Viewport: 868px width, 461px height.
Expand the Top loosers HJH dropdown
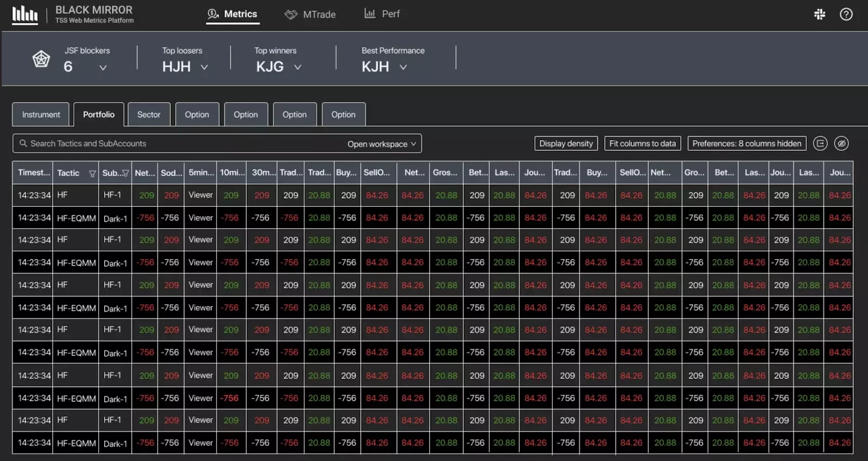pos(204,67)
